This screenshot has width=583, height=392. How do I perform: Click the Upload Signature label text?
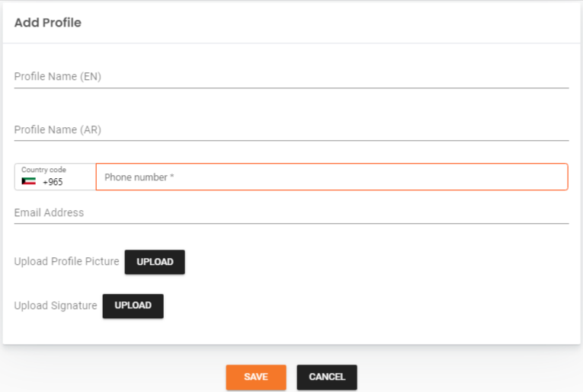coord(56,306)
